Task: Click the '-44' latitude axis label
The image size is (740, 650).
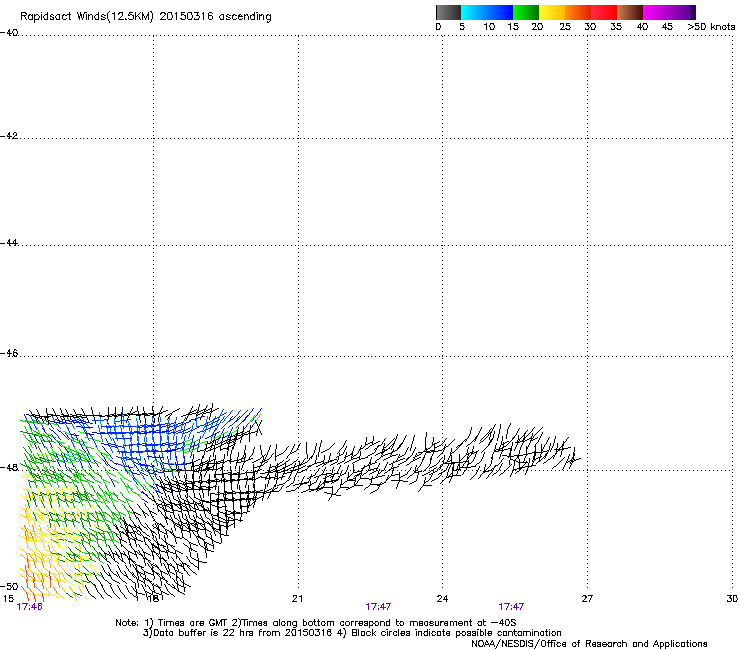Action: (x=9, y=243)
